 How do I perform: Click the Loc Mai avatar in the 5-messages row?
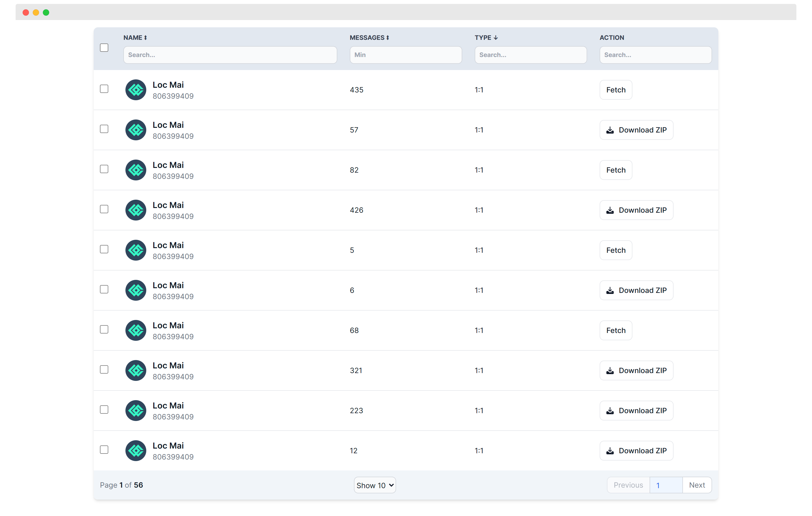pyautogui.click(x=136, y=250)
